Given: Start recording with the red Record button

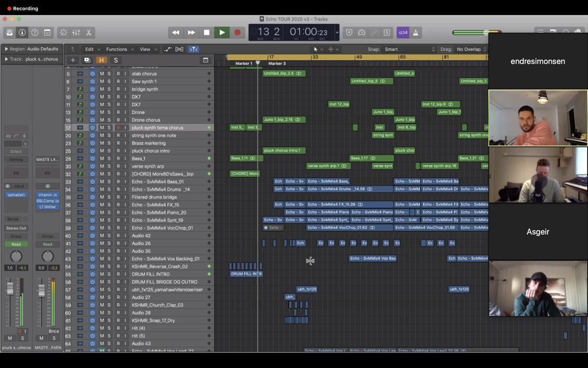Looking at the screenshot, I should (x=238, y=33).
